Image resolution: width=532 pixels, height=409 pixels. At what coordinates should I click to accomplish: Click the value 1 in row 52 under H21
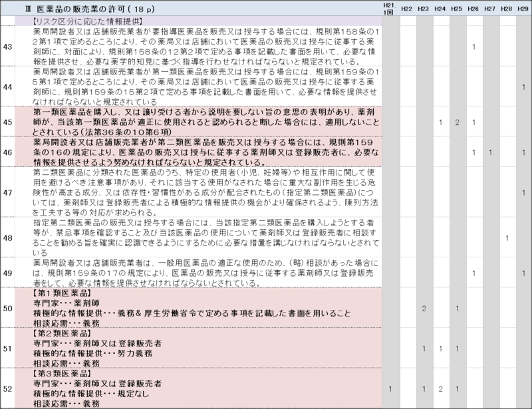pos(390,389)
